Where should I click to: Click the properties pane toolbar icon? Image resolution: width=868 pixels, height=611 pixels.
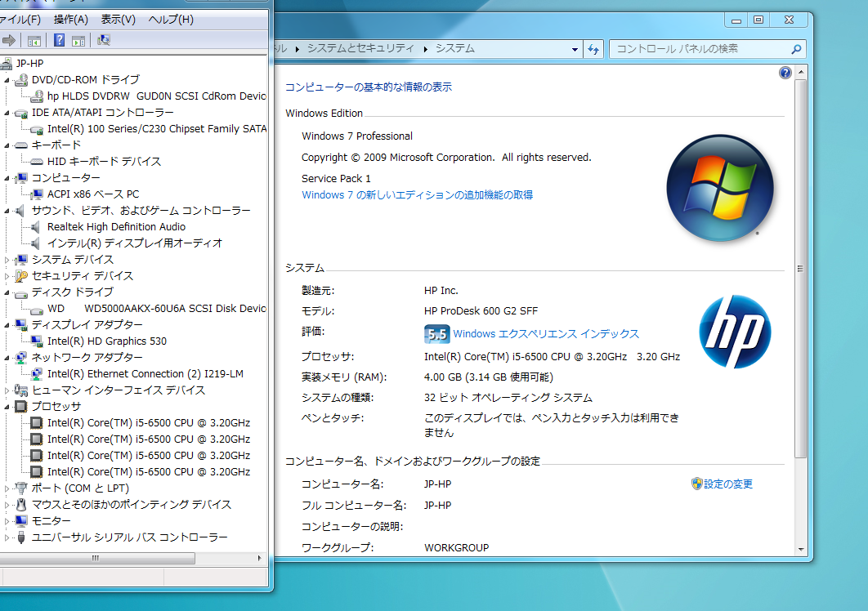point(78,40)
